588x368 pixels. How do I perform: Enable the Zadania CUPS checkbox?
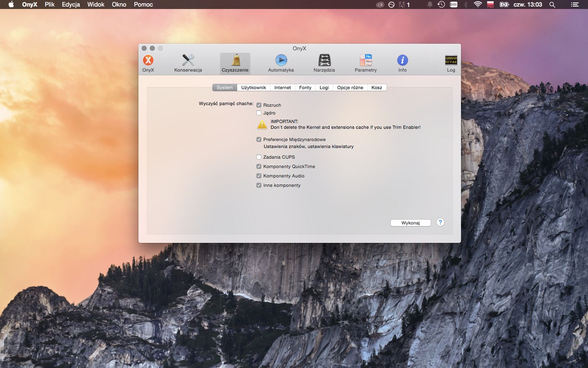pyautogui.click(x=259, y=157)
